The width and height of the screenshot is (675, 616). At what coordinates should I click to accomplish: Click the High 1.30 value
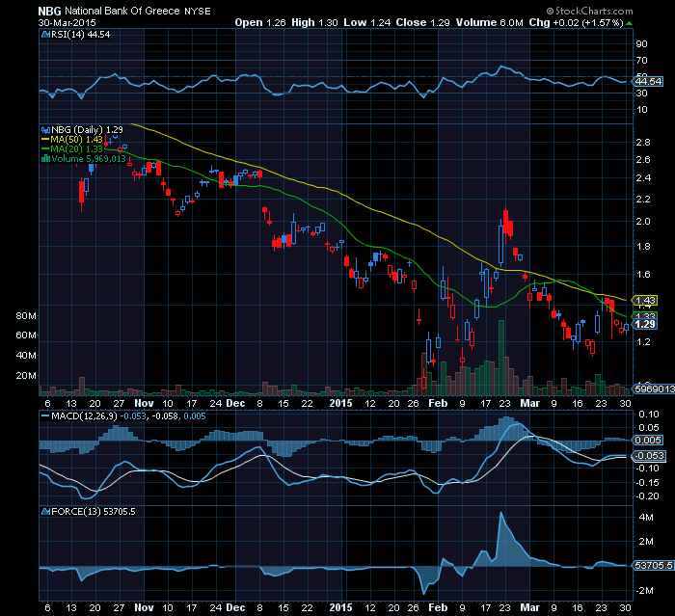tap(314, 22)
